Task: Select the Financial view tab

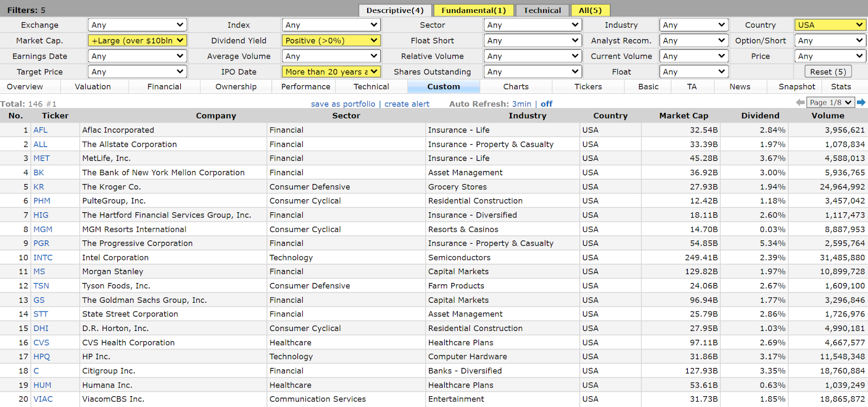Action: (164, 87)
